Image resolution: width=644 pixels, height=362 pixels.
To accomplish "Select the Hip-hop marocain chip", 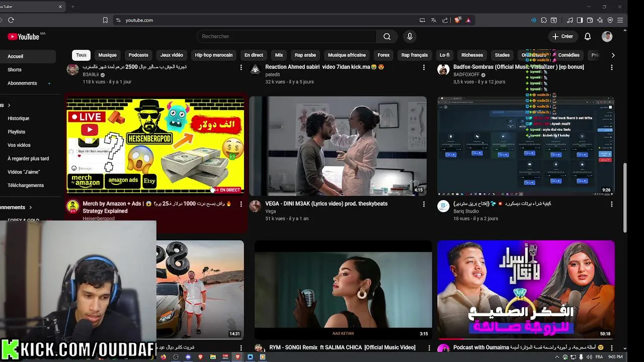I will pyautogui.click(x=214, y=55).
